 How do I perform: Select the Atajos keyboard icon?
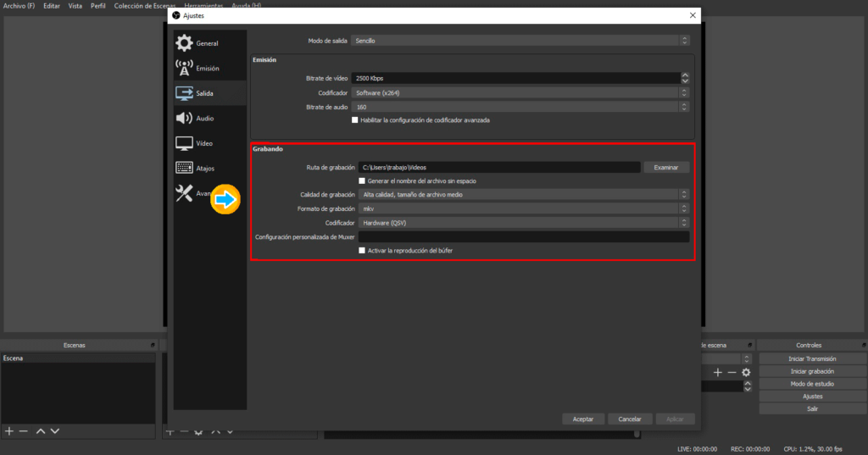coord(184,169)
